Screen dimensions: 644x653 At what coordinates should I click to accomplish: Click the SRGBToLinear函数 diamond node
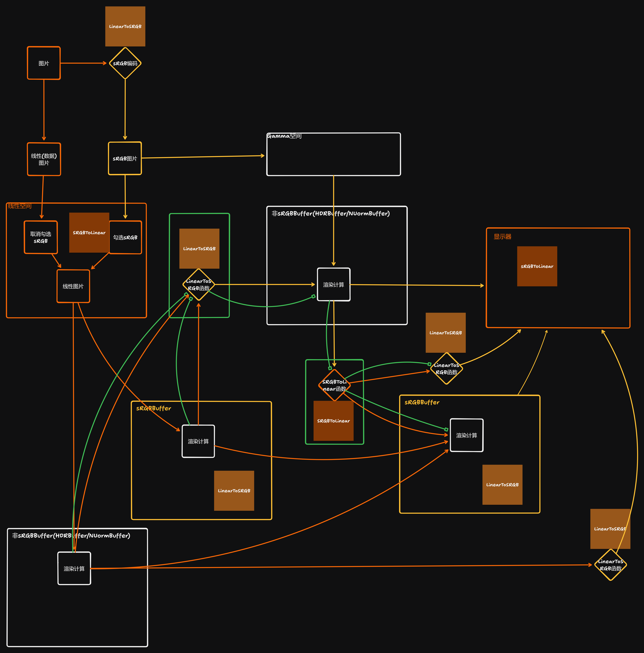click(334, 385)
